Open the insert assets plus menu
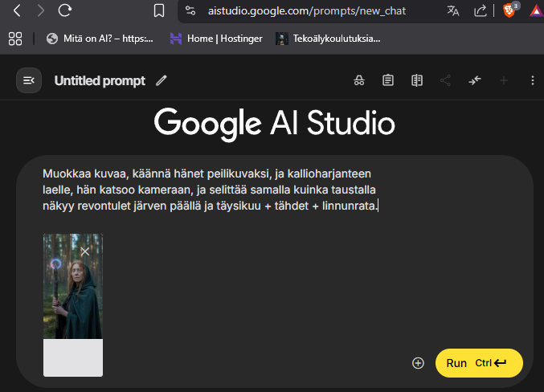Viewport: 544px width, 392px height. [x=418, y=363]
